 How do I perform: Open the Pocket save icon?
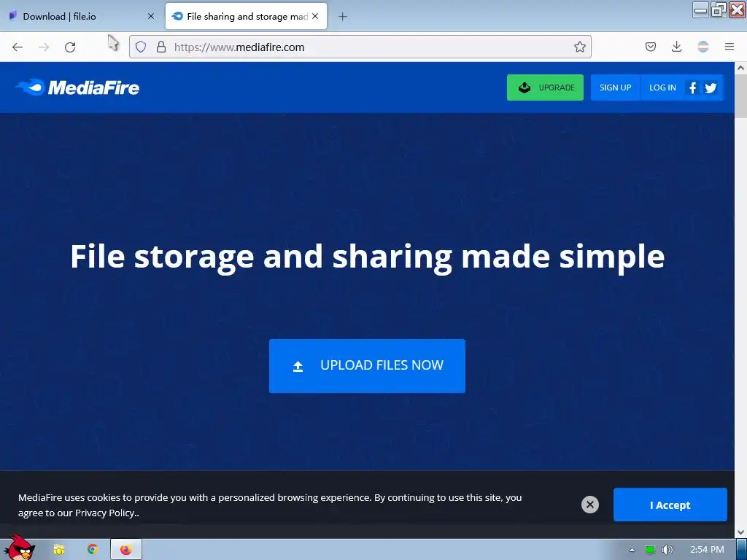(651, 47)
